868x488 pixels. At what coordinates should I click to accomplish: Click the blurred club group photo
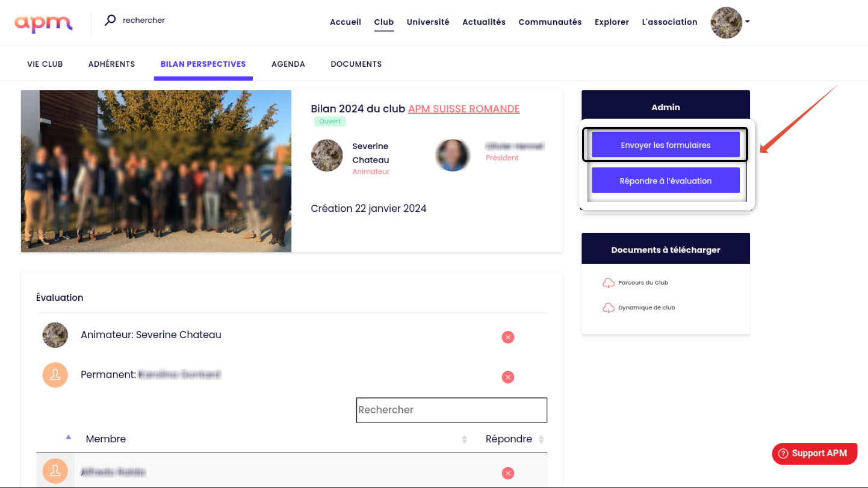click(x=156, y=171)
